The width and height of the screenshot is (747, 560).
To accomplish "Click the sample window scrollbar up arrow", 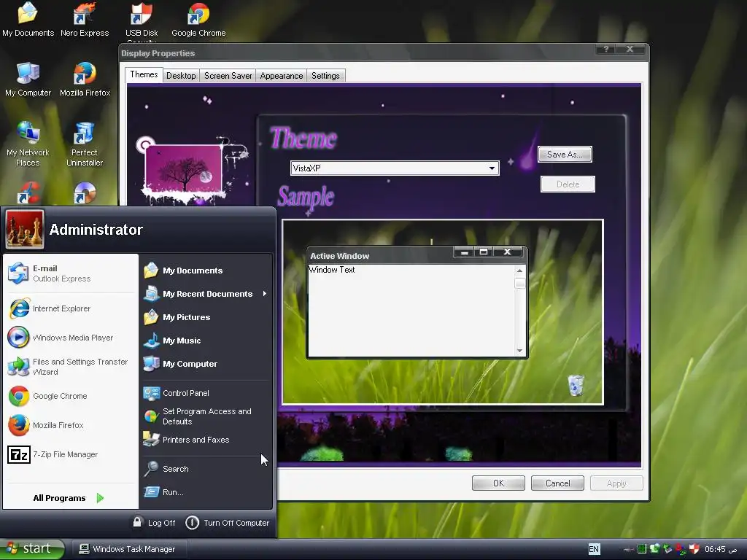I will (x=519, y=271).
